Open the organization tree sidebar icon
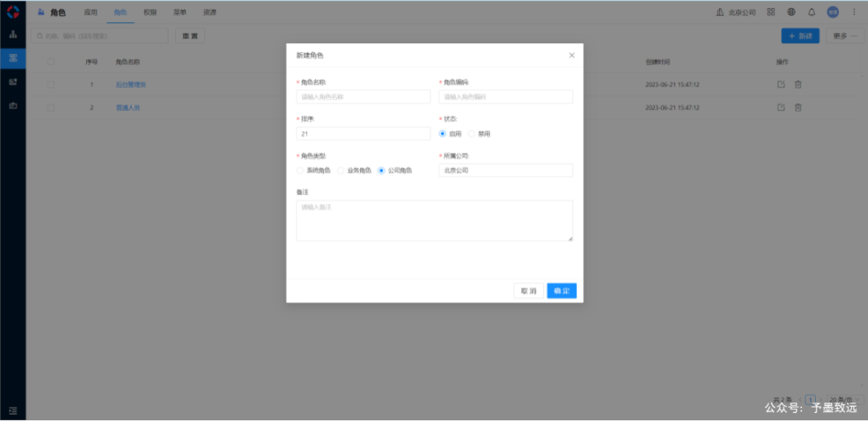Screen dimensions: 868x421 13,35
